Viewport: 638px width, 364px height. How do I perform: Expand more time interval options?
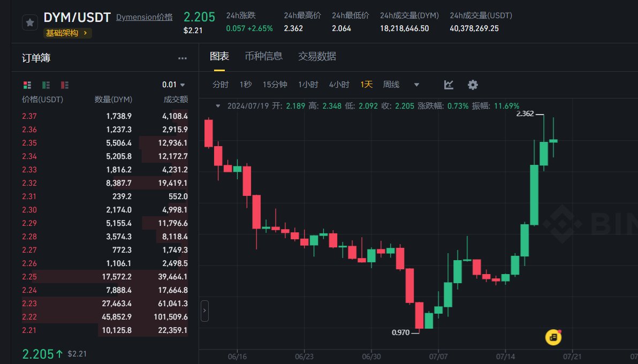point(416,85)
